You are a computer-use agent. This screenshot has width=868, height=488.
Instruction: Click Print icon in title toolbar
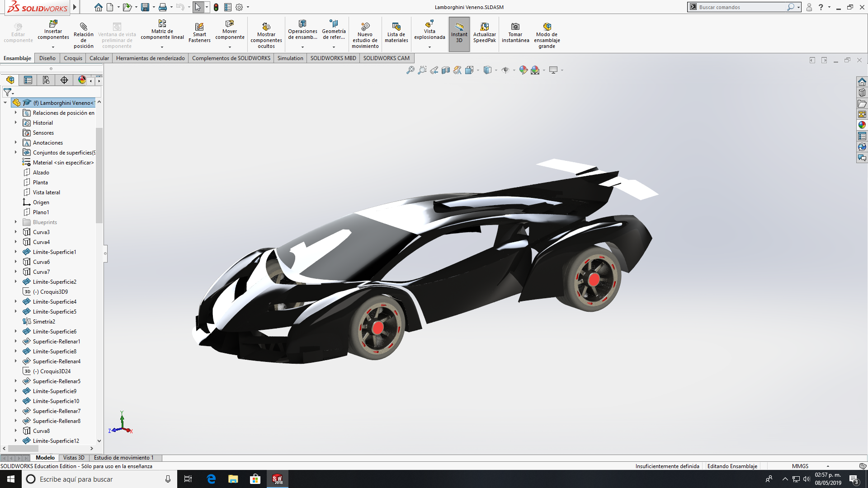(x=163, y=7)
